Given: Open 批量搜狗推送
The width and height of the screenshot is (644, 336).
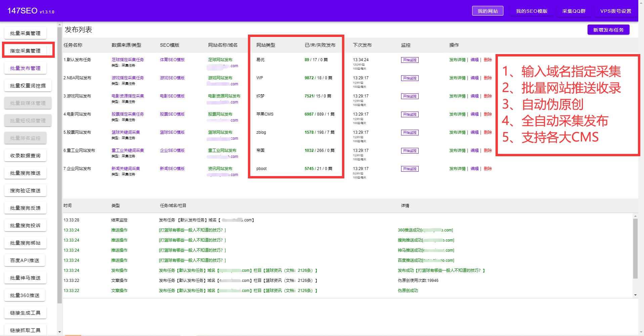Looking at the screenshot, I should coord(25,173).
